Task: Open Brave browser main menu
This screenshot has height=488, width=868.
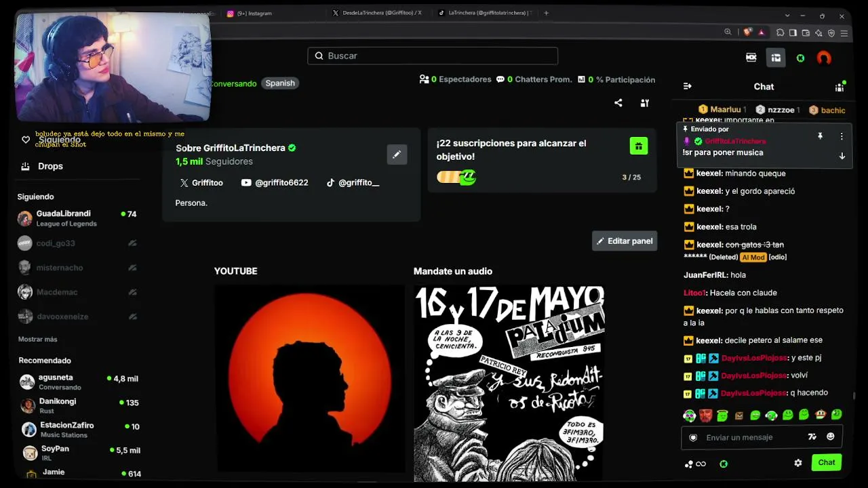Action: tap(844, 33)
